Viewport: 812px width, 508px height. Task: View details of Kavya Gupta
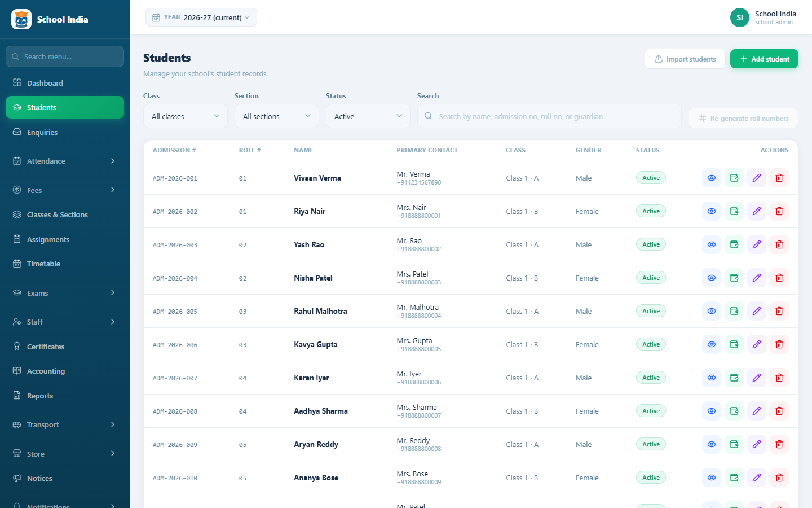pyautogui.click(x=712, y=344)
